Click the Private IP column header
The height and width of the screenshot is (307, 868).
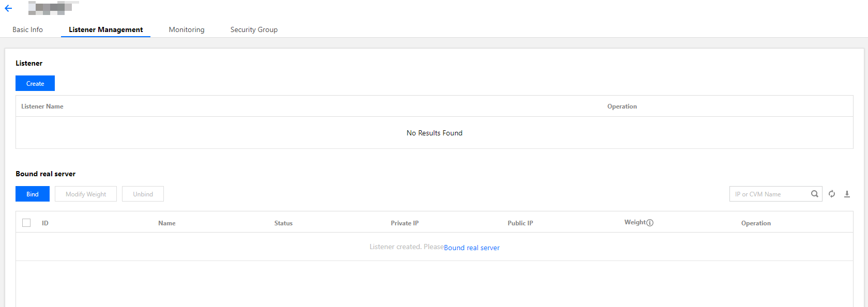coord(405,223)
